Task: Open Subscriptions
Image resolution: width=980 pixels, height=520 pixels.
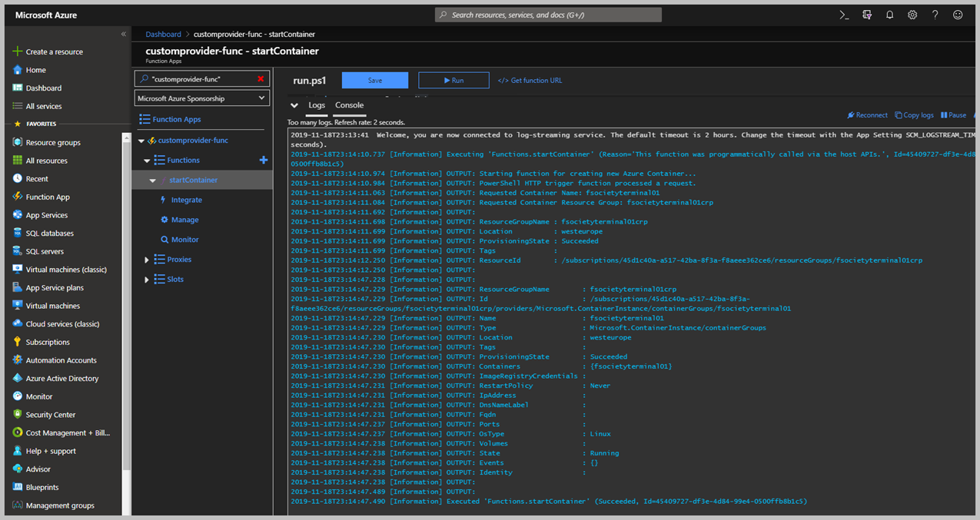Action: (x=41, y=342)
